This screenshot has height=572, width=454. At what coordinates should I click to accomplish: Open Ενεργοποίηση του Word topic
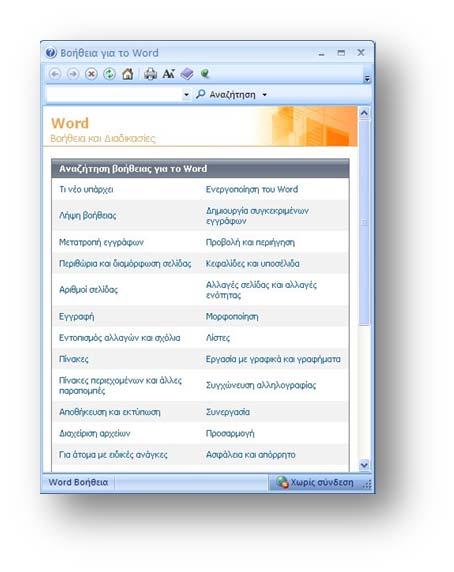(x=252, y=189)
